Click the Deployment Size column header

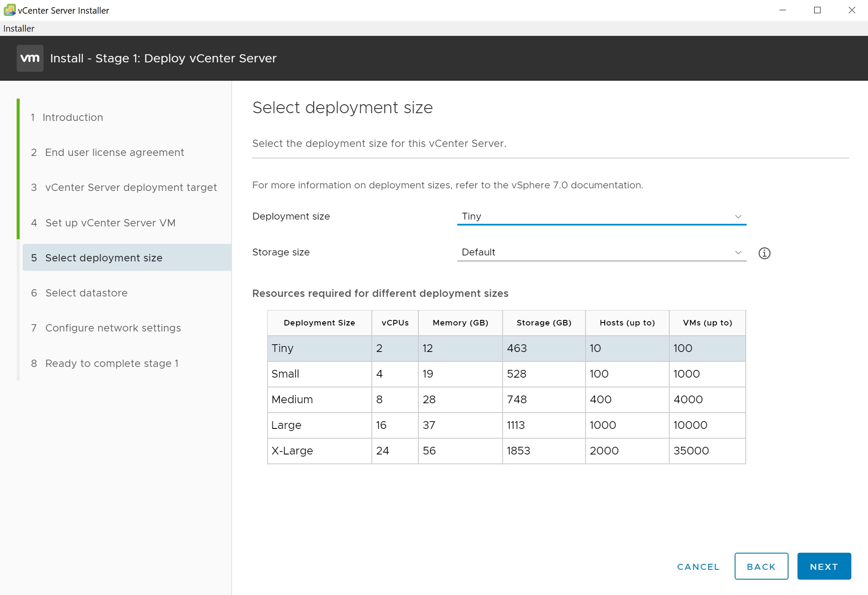coord(319,323)
